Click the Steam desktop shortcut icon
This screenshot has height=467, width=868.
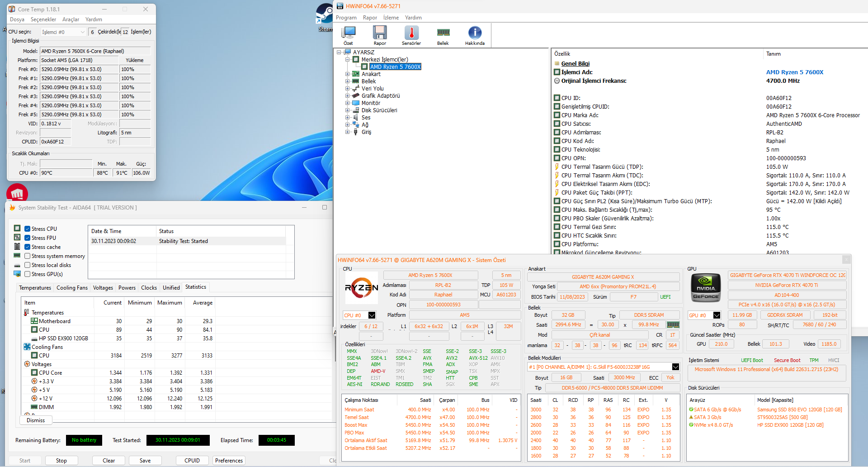click(325, 14)
